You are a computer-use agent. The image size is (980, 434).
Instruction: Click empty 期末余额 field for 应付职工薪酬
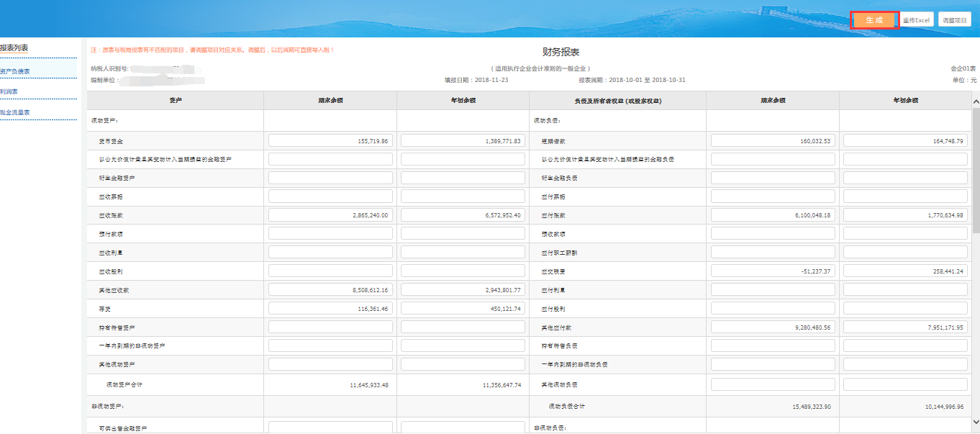(x=773, y=253)
